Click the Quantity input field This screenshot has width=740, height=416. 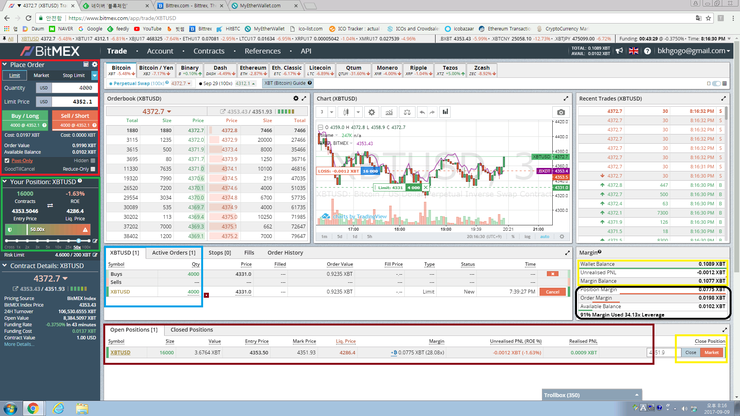pyautogui.click(x=75, y=88)
